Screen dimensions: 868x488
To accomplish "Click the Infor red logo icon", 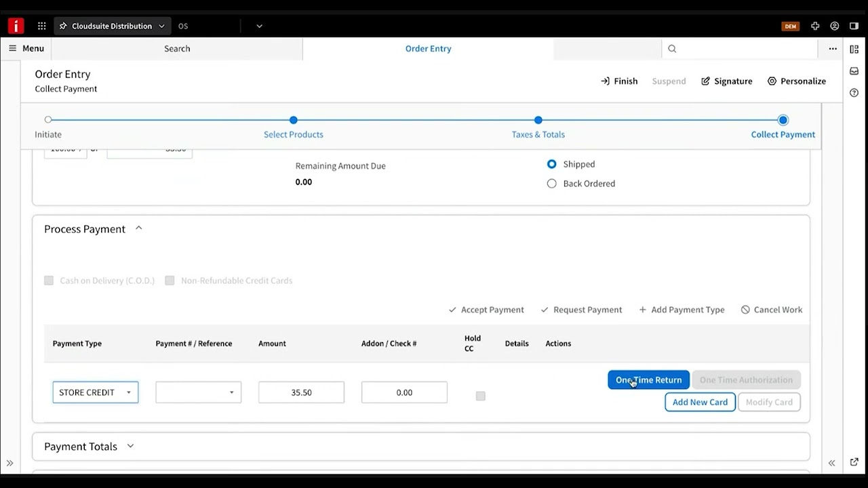I will pos(16,26).
